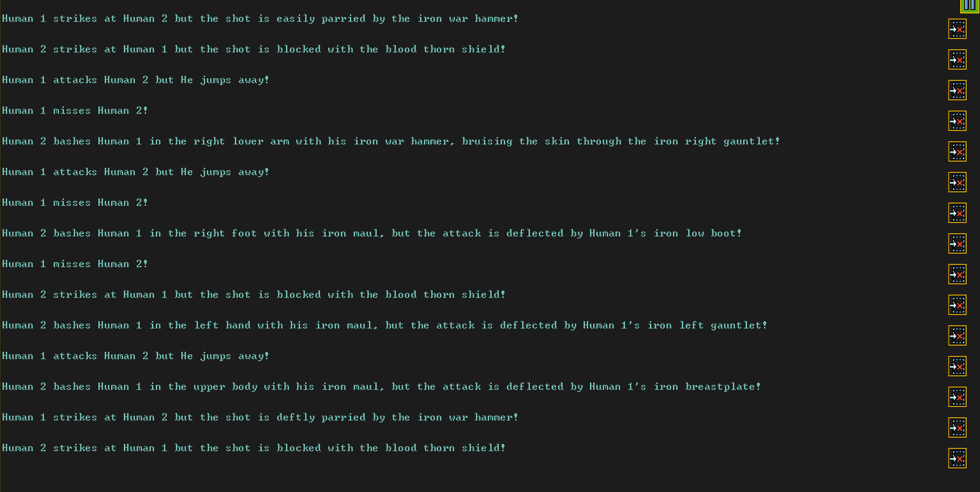Click the zoom icon for the last 'blood thorn shield' entry
The width and height of the screenshot is (980, 492).
point(957,459)
